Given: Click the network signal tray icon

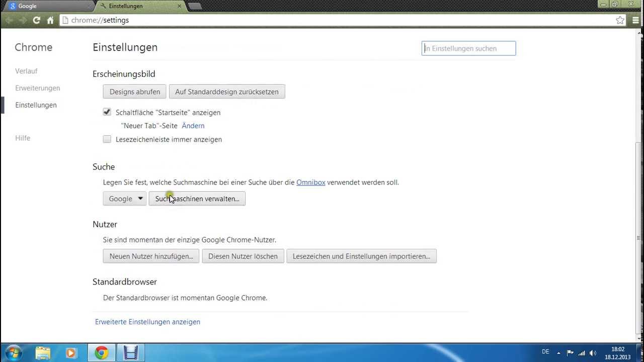Looking at the screenshot, I should (x=582, y=353).
